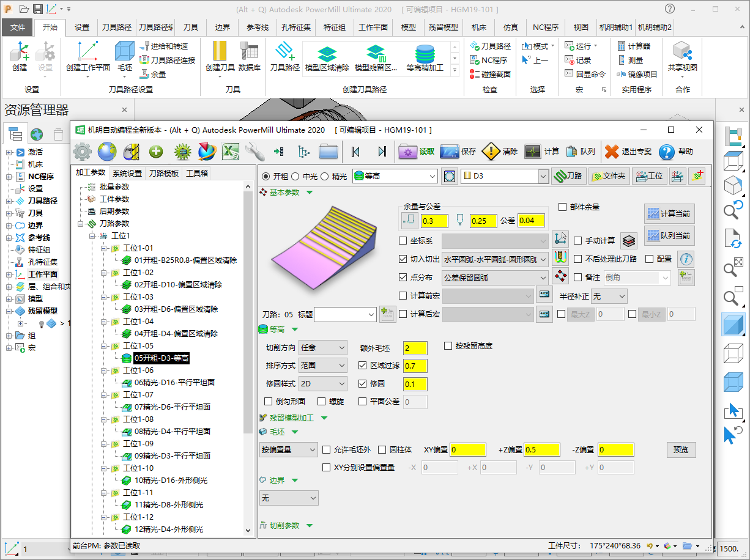Open the 边界 无 dropdown

(289, 498)
